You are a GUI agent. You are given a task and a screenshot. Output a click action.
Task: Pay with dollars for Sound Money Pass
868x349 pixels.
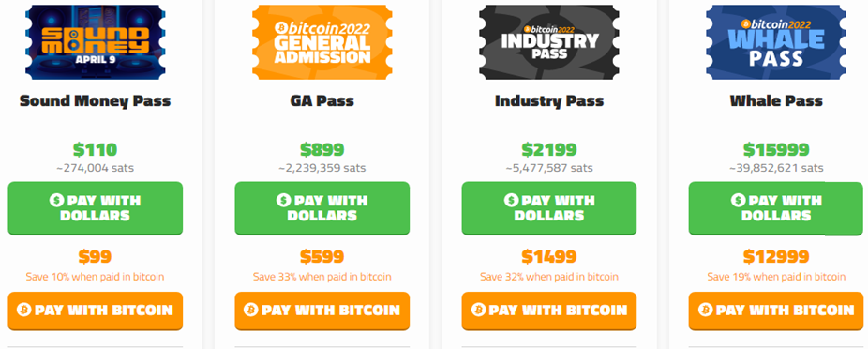pyautogui.click(x=96, y=208)
